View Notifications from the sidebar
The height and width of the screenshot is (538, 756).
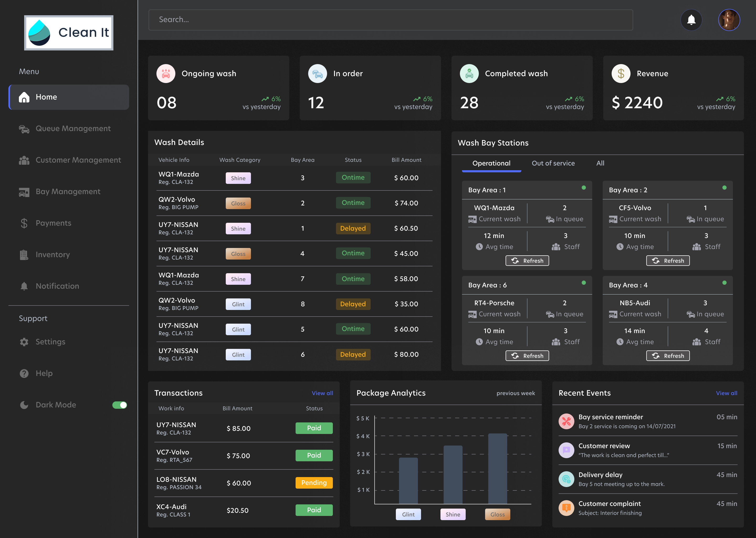coord(57,286)
